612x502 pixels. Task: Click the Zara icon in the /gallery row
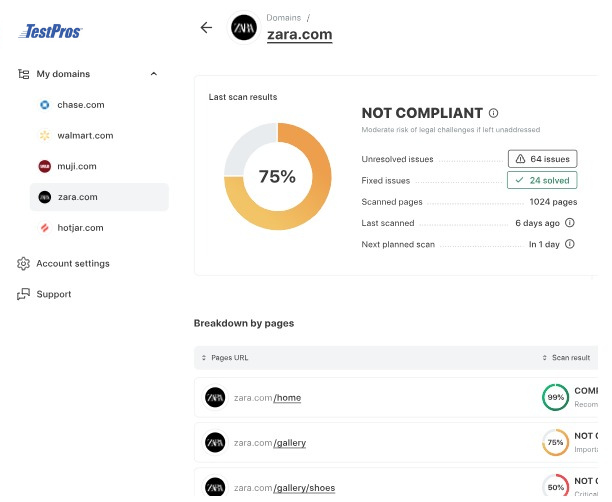pyautogui.click(x=215, y=443)
